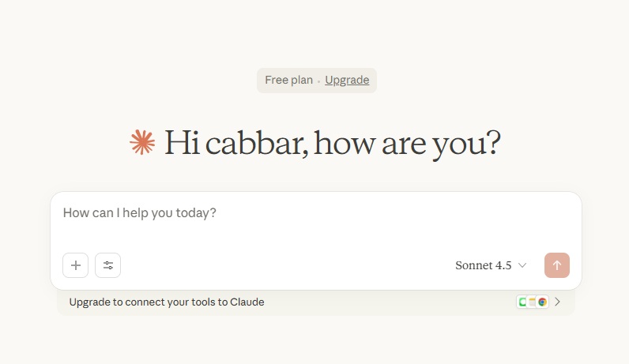Click the 'Hi cabbar, how are you?' heading
Image resolution: width=629 pixels, height=364 pixels.
(x=332, y=143)
